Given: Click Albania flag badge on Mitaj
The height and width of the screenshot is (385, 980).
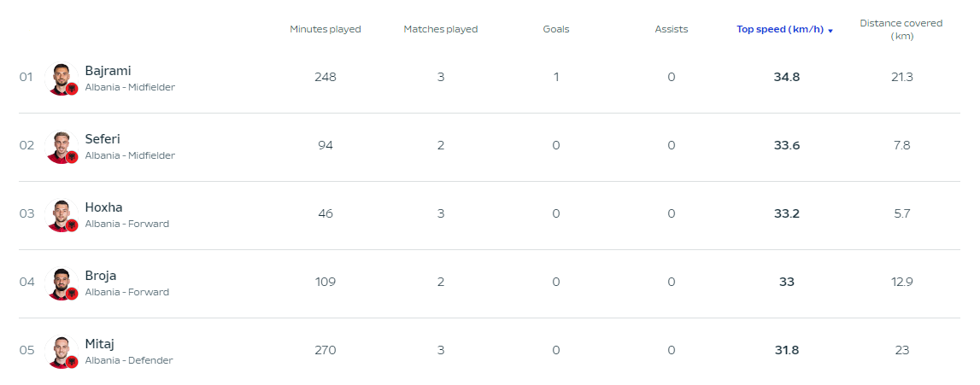Looking at the screenshot, I should tap(72, 361).
